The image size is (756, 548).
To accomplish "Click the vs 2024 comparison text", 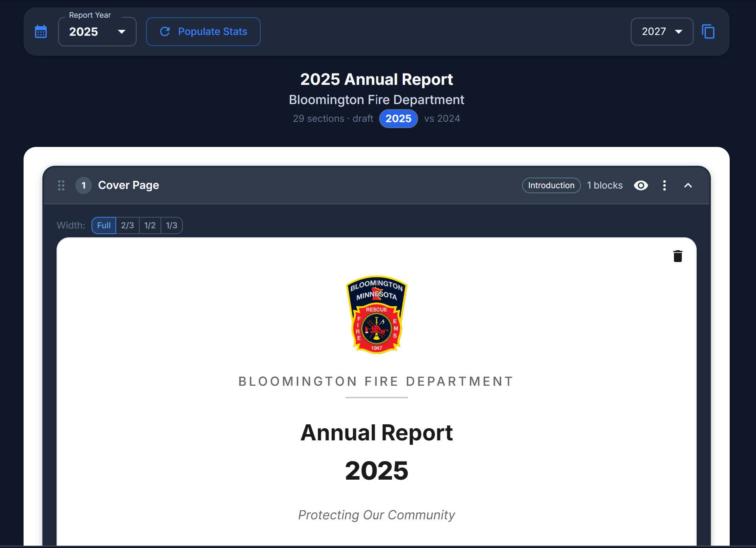I will (442, 118).
